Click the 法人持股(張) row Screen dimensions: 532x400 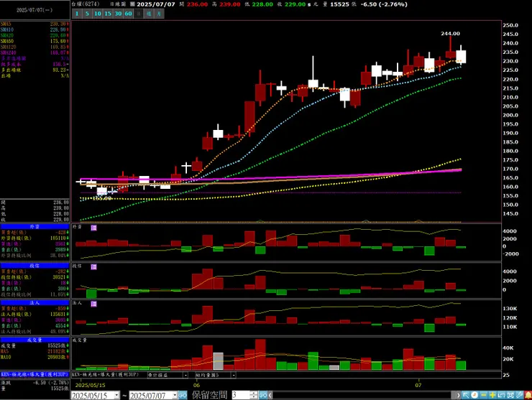click(x=35, y=315)
